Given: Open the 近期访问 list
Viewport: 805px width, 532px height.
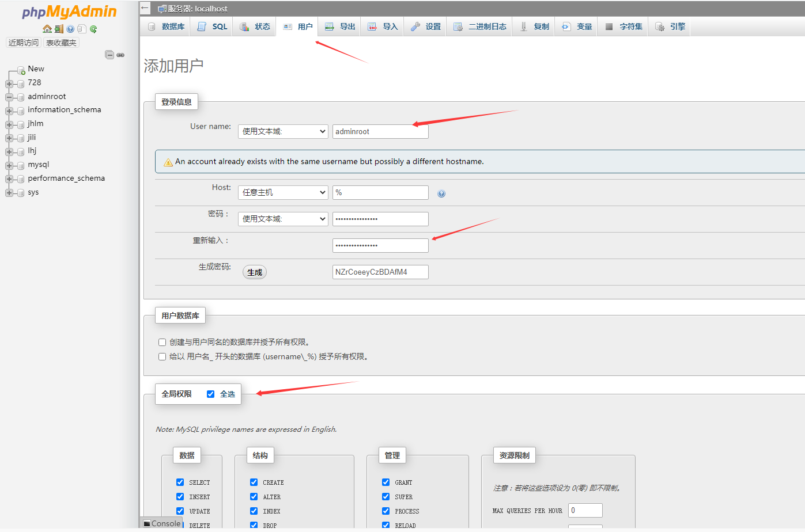Looking at the screenshot, I should (24, 43).
